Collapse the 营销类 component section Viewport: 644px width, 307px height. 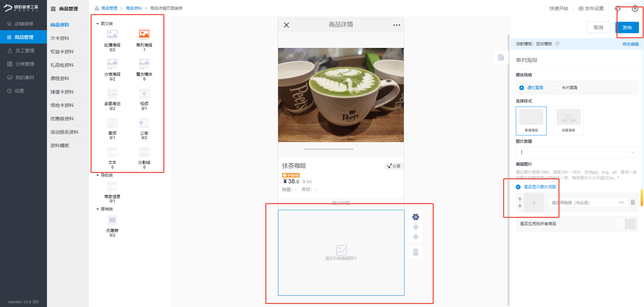click(x=97, y=209)
